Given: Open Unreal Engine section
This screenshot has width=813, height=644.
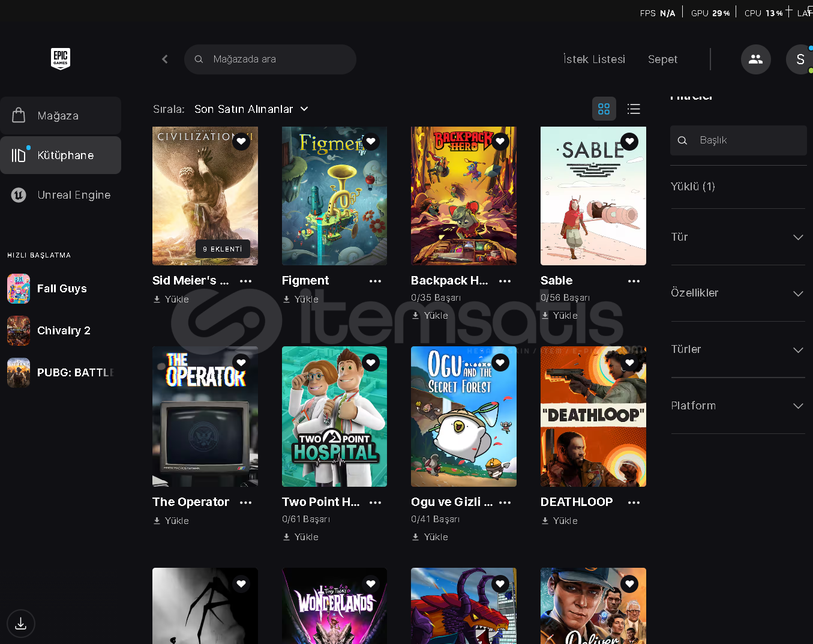Looking at the screenshot, I should pos(61,194).
